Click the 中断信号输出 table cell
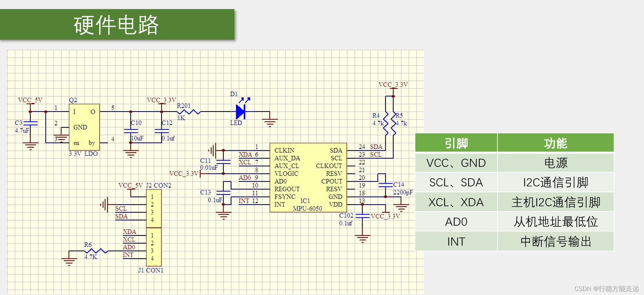 click(x=556, y=242)
